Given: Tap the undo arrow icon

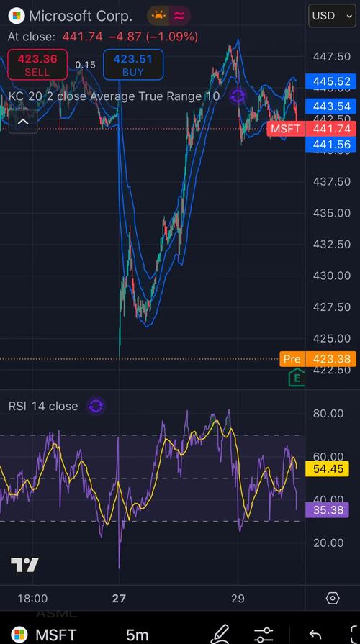Looking at the screenshot, I should coord(315,635).
